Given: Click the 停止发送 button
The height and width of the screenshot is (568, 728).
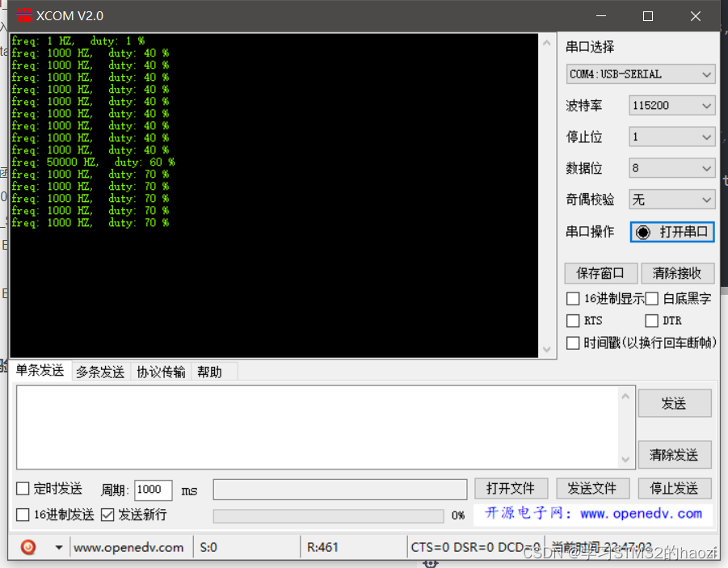Looking at the screenshot, I should [x=675, y=489].
